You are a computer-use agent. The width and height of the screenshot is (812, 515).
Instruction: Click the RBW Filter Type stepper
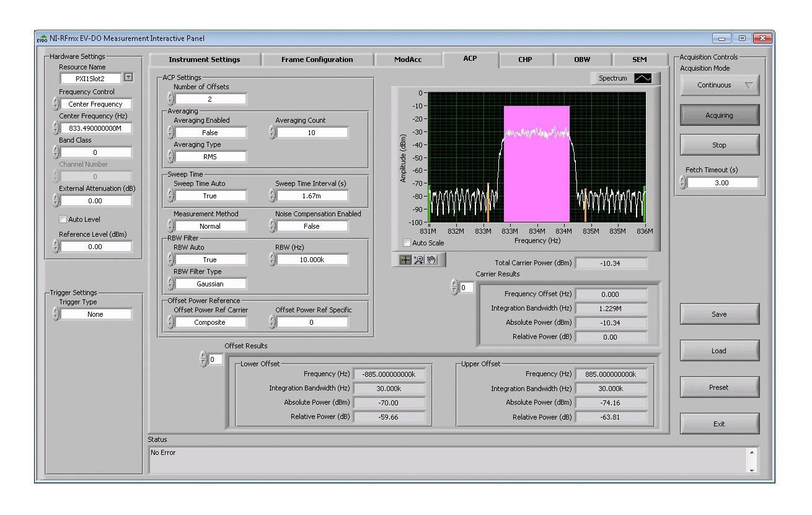click(x=171, y=284)
